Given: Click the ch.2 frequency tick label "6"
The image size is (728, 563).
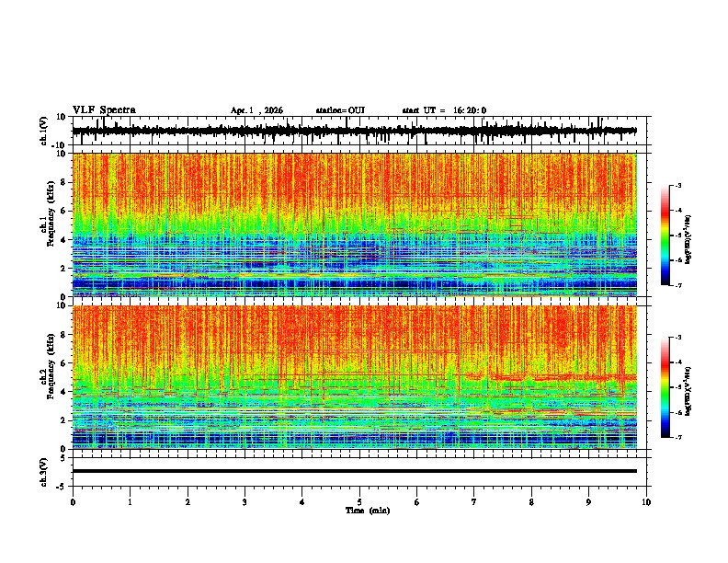Looking at the screenshot, I should [x=63, y=363].
